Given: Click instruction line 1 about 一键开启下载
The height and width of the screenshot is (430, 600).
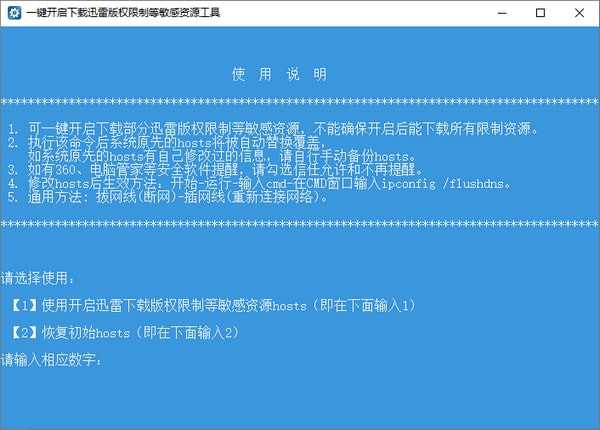Looking at the screenshot, I should [273, 129].
